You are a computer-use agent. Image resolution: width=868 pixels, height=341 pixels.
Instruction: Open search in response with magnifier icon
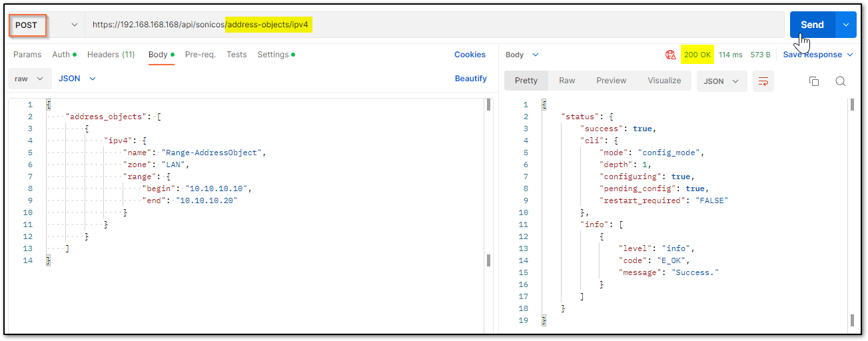point(841,81)
